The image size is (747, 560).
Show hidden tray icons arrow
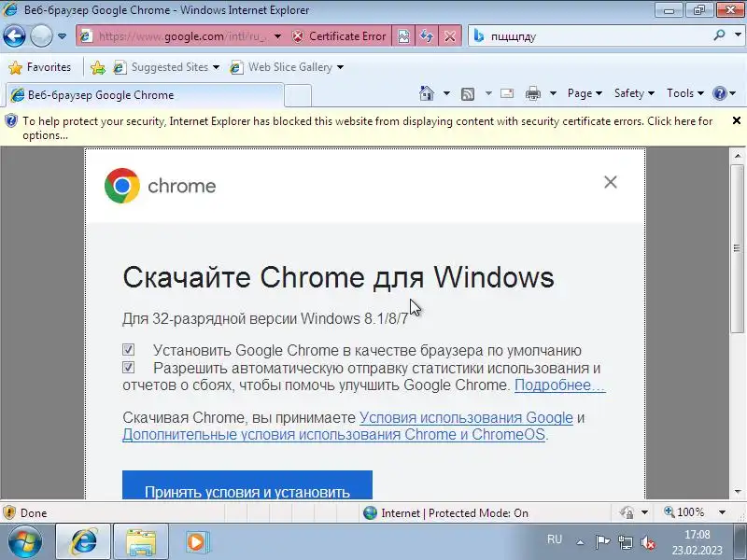580,542
